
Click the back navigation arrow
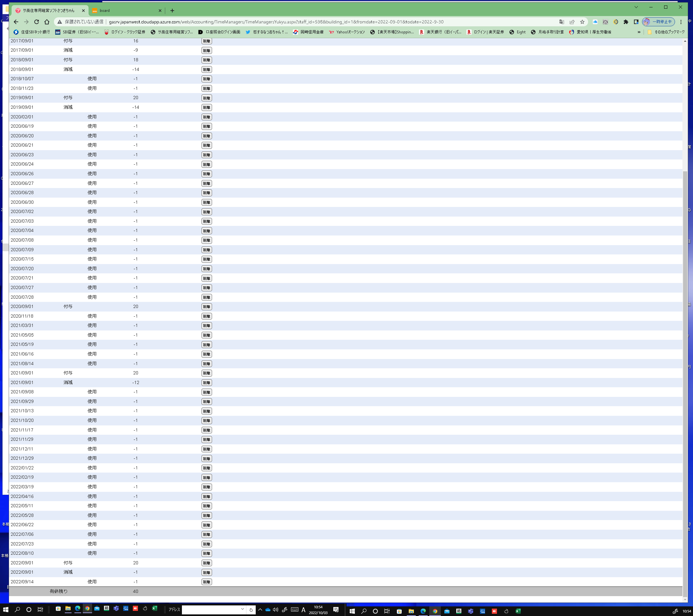16,22
